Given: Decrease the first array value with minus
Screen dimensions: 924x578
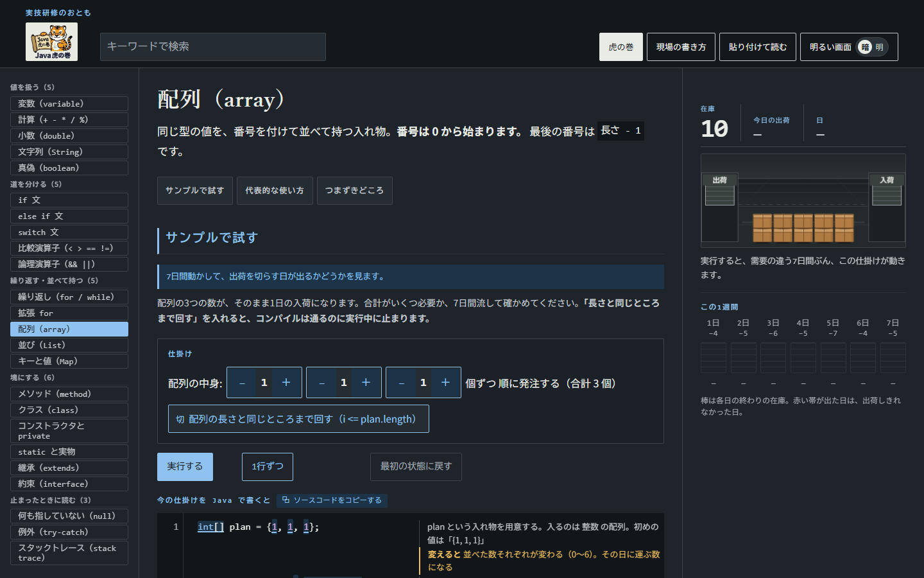Looking at the screenshot, I should pyautogui.click(x=242, y=383).
